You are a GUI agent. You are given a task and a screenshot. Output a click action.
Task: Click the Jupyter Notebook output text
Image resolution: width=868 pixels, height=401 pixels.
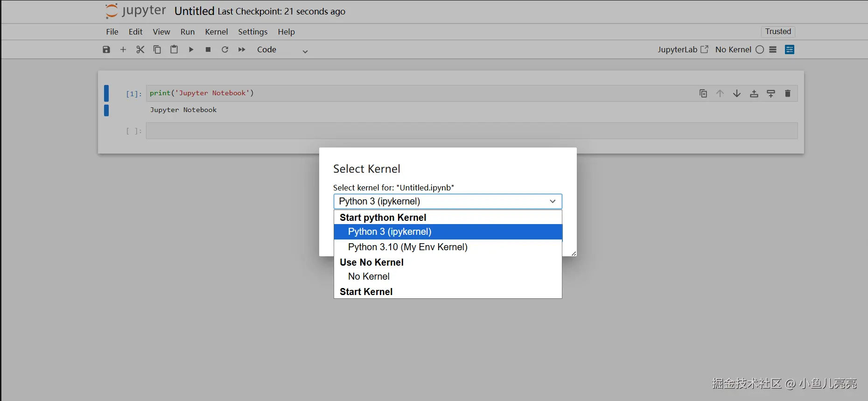pyautogui.click(x=183, y=110)
